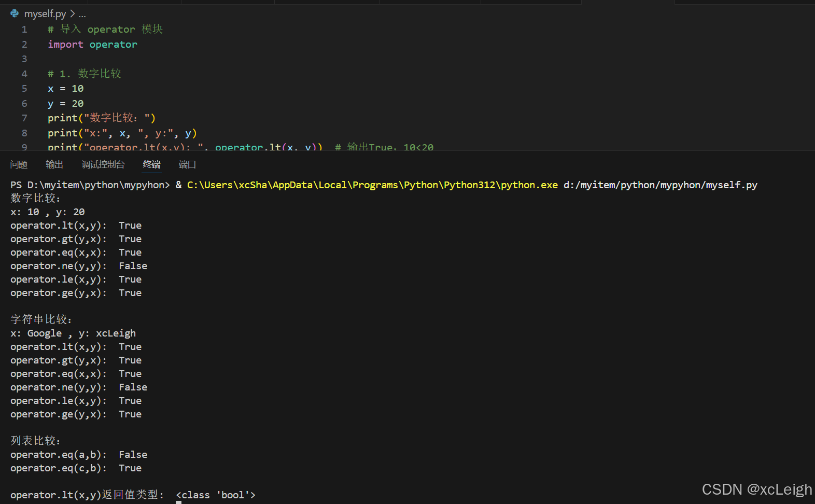Click terminal text 'x: Google , y: xcLeigh'

73,333
